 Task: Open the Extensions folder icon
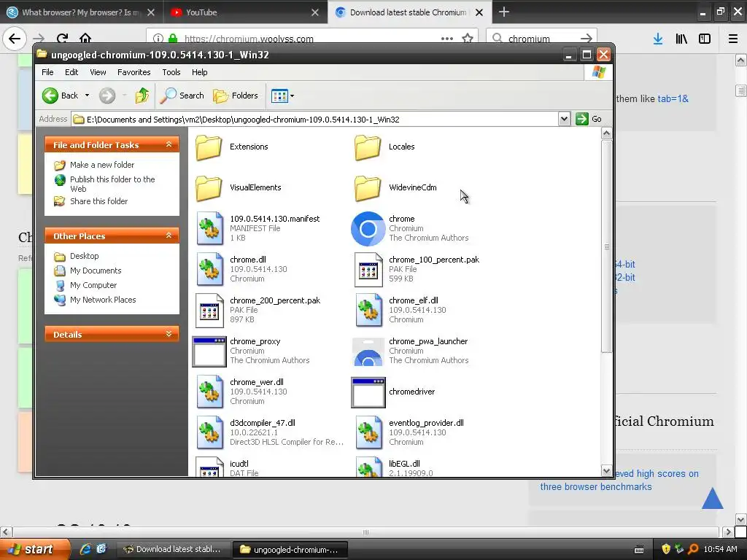[x=209, y=147]
